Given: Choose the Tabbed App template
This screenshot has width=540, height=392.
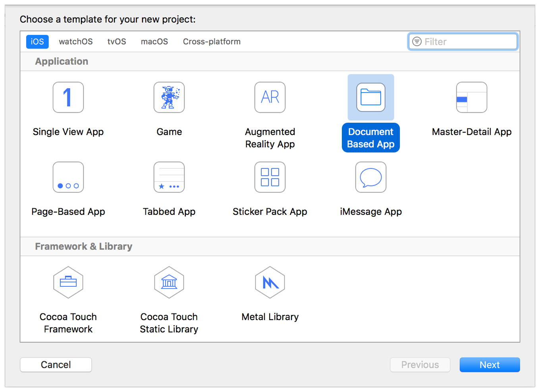Looking at the screenshot, I should [x=169, y=177].
